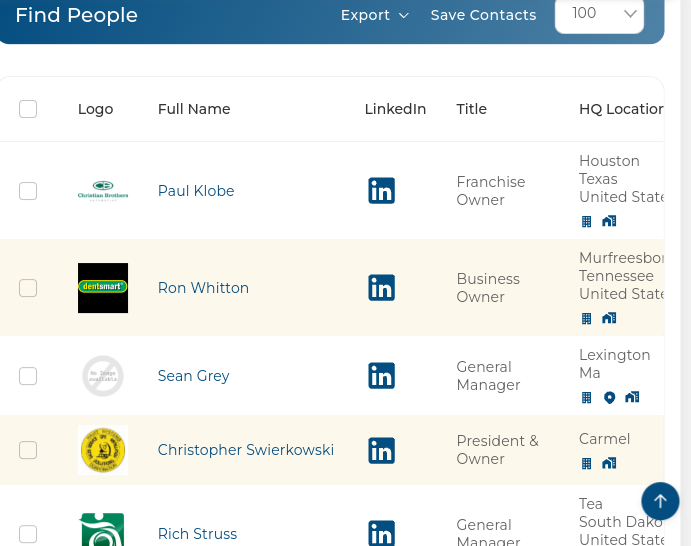Click the Find People heading

(x=77, y=15)
